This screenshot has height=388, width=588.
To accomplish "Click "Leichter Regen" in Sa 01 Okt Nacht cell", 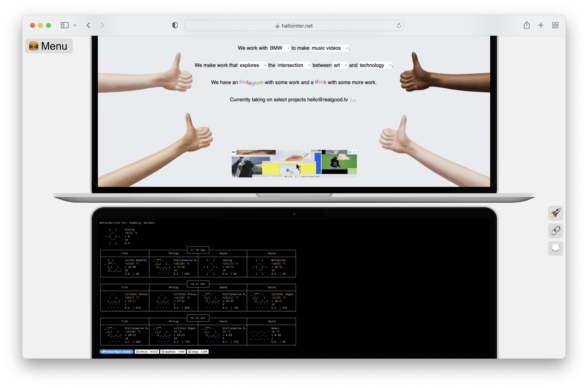I will pos(282,294).
